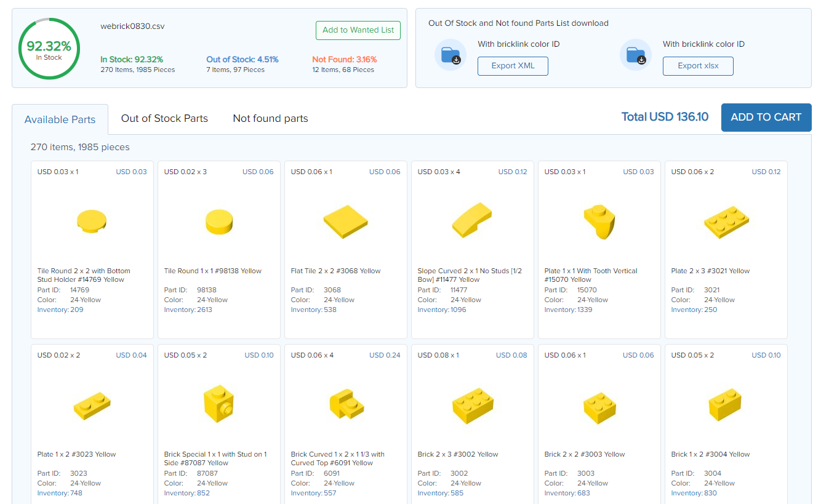
Task: Open the Not found parts tab
Action: 270,118
